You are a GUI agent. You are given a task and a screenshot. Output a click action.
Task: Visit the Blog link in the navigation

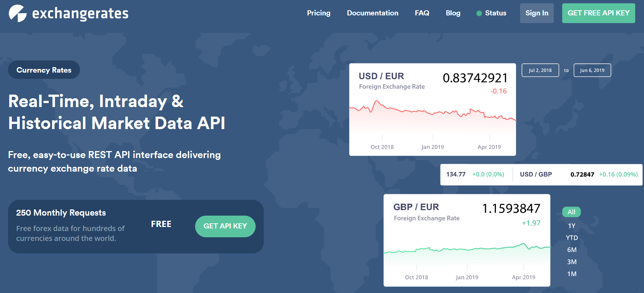coord(453,13)
